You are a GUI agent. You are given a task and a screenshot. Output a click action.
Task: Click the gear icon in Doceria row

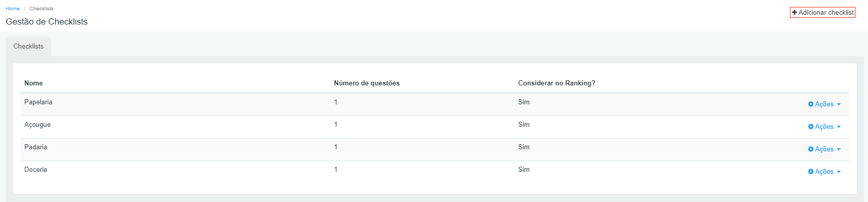[811, 172]
